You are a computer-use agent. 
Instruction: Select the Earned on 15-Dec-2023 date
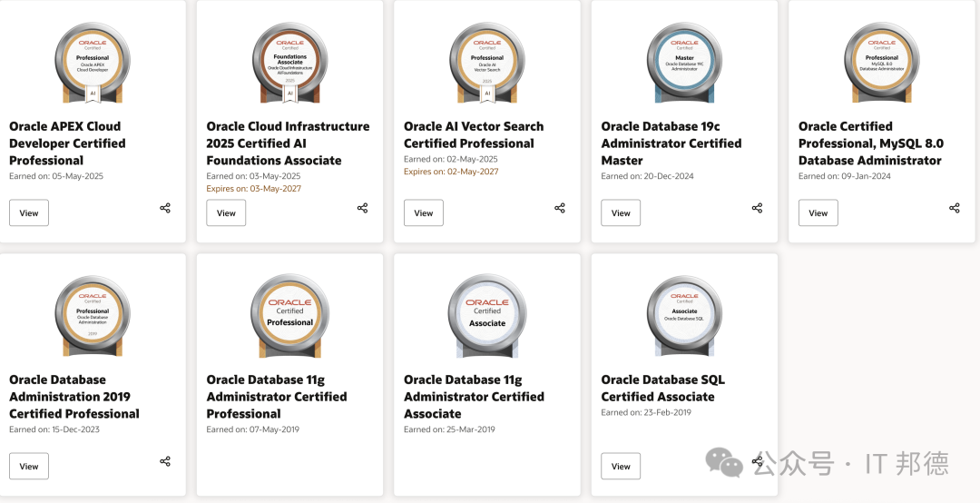click(x=54, y=429)
